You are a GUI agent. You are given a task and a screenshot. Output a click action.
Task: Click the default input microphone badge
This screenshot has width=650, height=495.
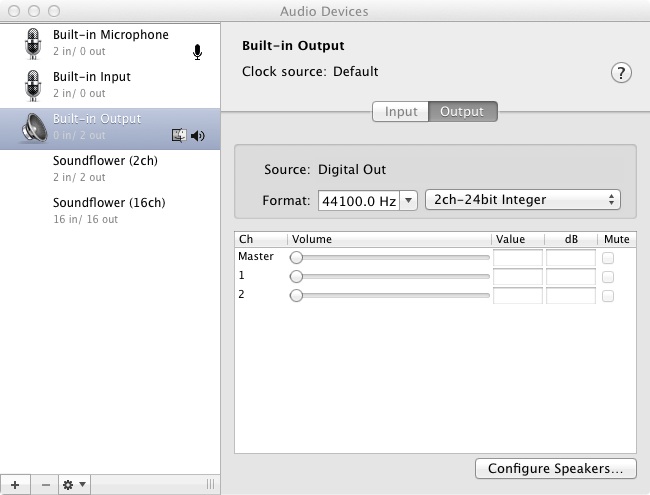click(198, 52)
